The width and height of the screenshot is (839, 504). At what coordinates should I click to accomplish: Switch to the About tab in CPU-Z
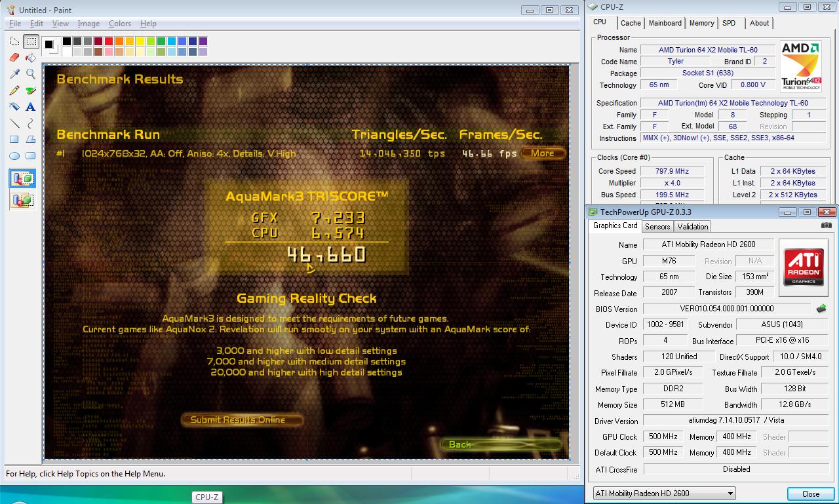pos(759,23)
